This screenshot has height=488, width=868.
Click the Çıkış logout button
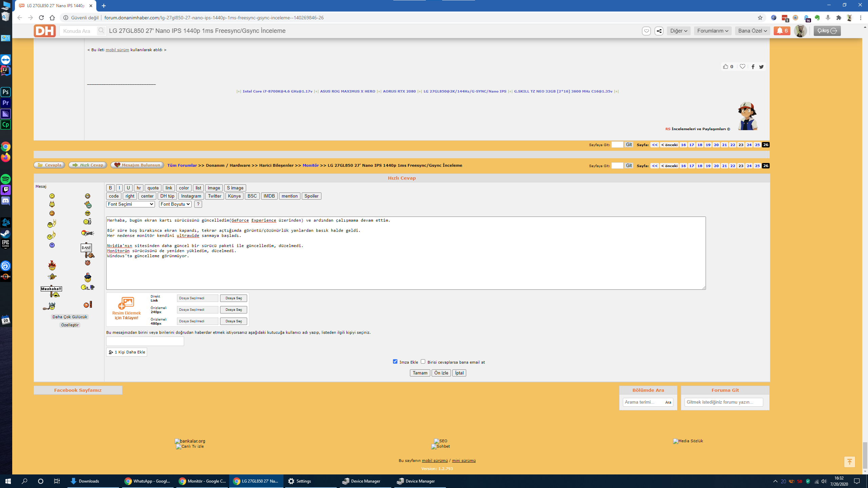pos(827,31)
